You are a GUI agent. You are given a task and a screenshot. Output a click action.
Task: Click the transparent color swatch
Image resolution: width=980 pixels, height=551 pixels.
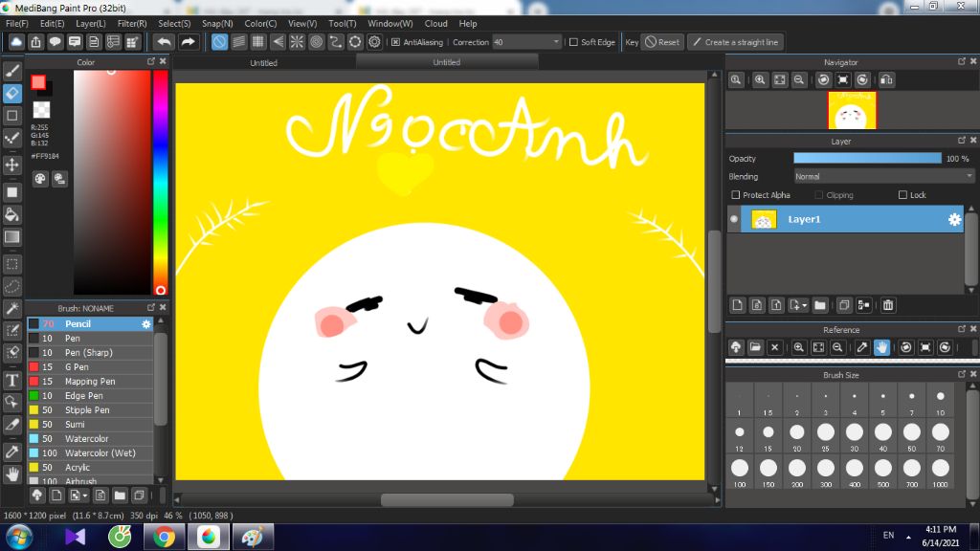(x=41, y=110)
